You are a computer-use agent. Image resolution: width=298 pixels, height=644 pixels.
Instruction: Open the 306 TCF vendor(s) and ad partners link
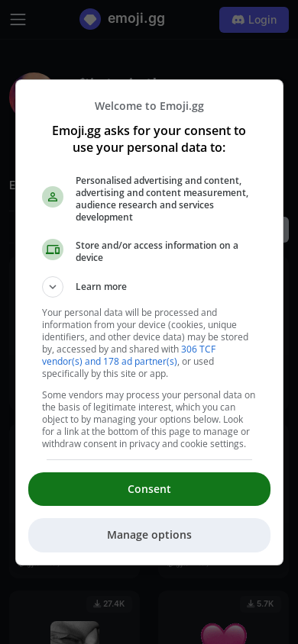(x=128, y=356)
